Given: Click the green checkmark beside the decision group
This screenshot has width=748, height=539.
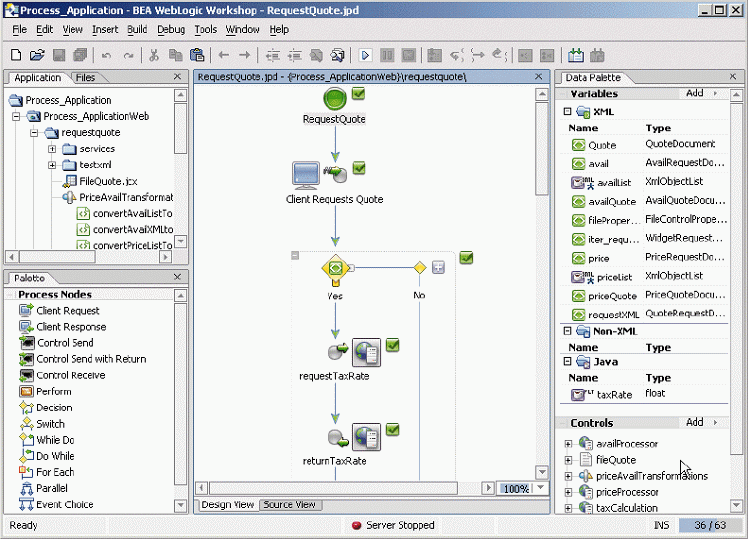Looking at the screenshot, I should point(466,258).
